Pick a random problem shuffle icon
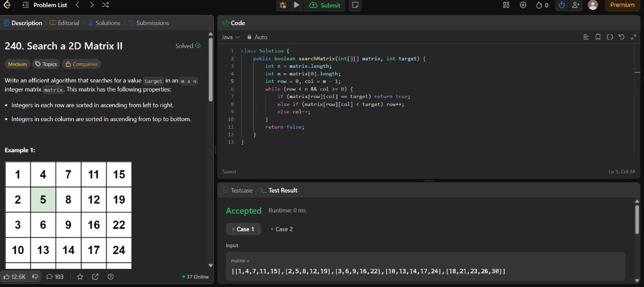644x287 pixels. 106,5
